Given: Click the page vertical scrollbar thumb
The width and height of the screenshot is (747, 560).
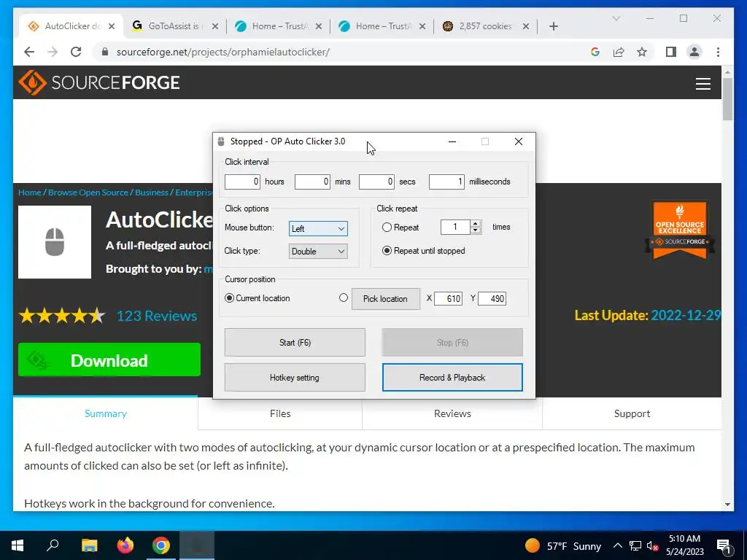Looking at the screenshot, I should 727,99.
